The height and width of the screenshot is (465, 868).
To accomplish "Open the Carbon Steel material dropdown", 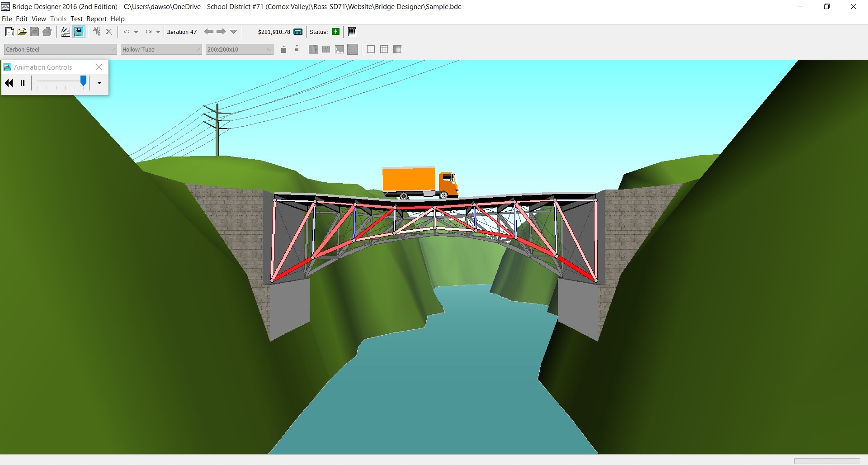I will (x=112, y=49).
